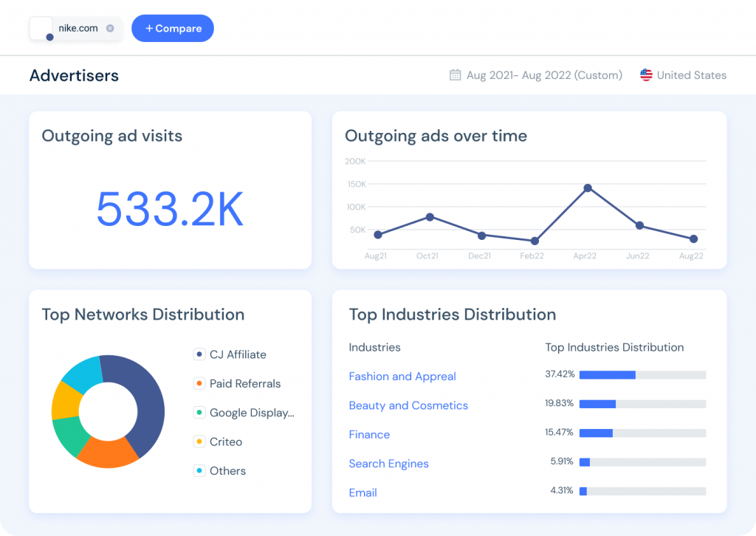Toggle the Others legend checkbox
This screenshot has width=756, height=536.
click(199, 470)
